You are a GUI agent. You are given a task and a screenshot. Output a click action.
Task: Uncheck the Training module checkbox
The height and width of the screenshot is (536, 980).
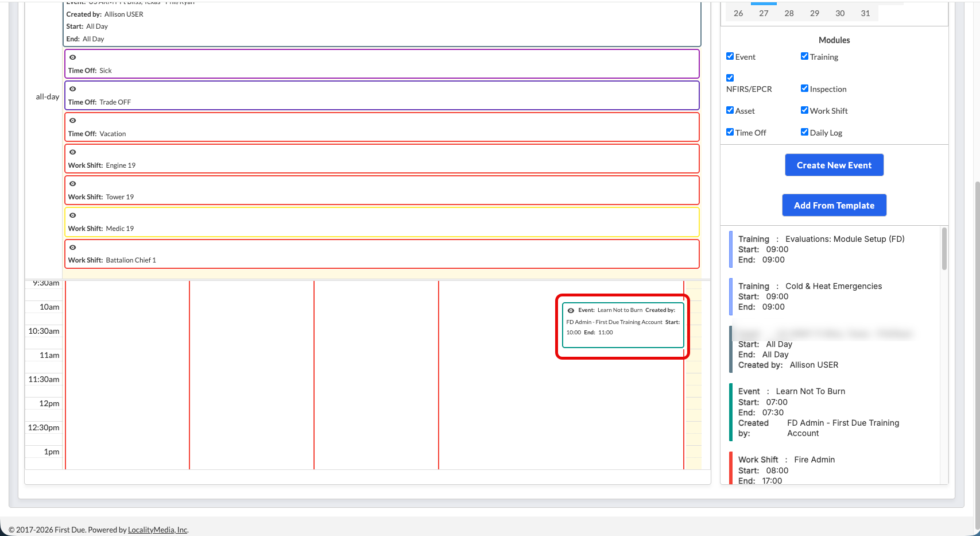coord(804,56)
